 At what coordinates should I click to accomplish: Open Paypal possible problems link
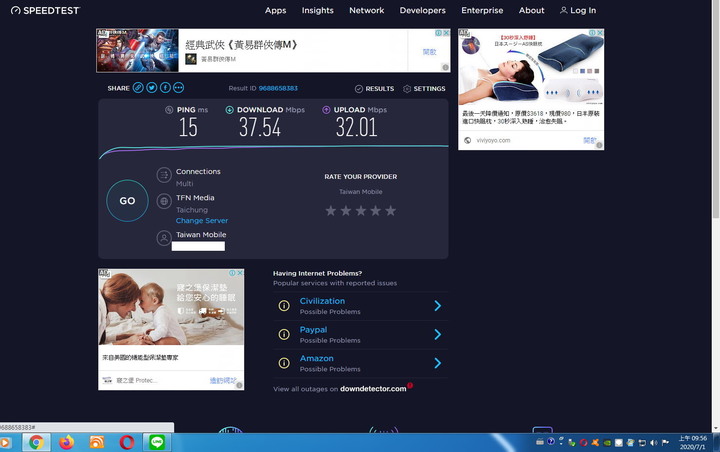(x=313, y=330)
